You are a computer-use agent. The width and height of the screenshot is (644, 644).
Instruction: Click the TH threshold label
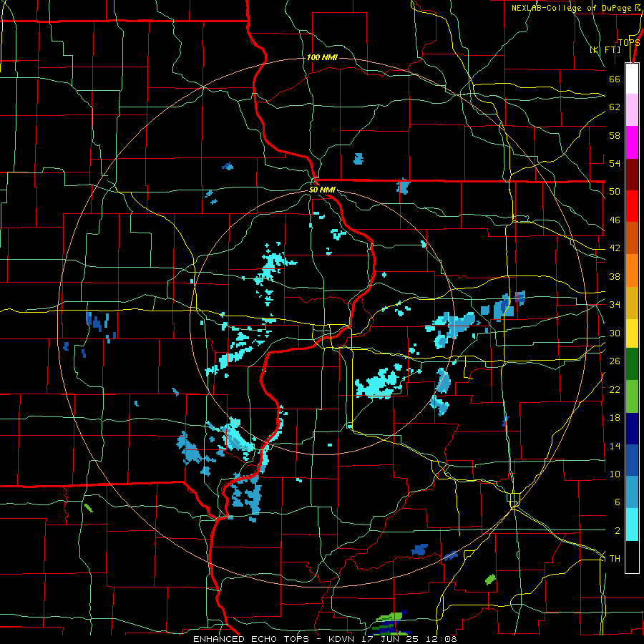(x=615, y=559)
